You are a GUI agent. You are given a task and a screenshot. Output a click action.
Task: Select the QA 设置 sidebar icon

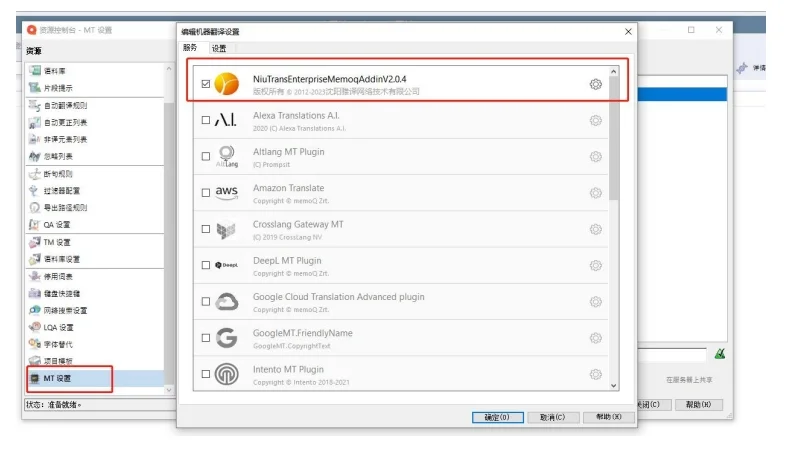(x=35, y=225)
